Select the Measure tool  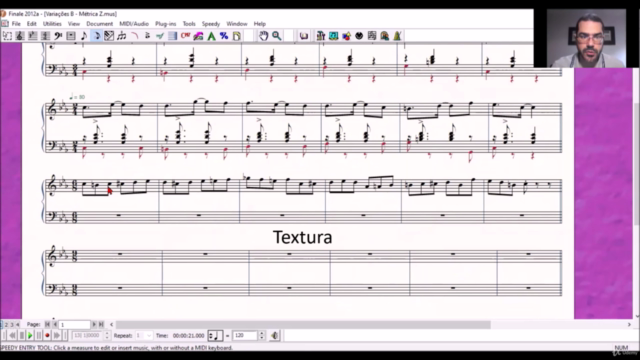pos(71,36)
